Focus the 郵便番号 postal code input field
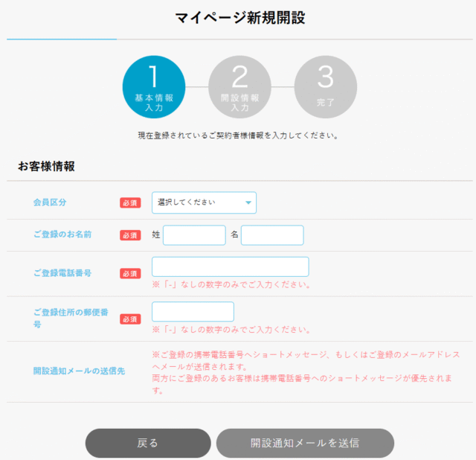 pyautogui.click(x=193, y=311)
